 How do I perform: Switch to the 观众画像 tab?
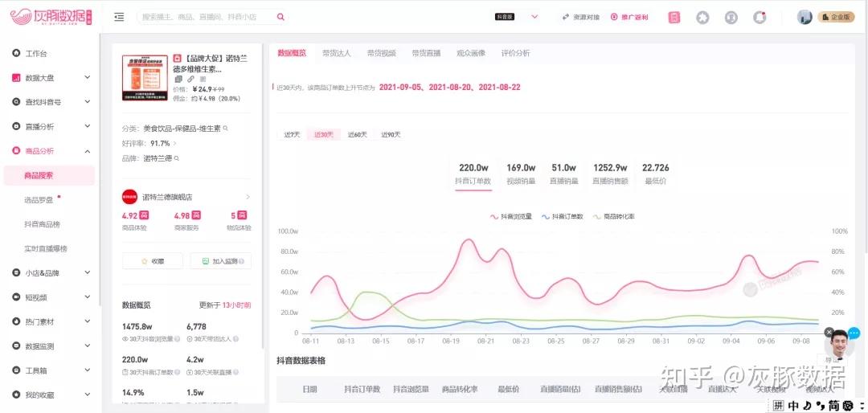coord(471,53)
